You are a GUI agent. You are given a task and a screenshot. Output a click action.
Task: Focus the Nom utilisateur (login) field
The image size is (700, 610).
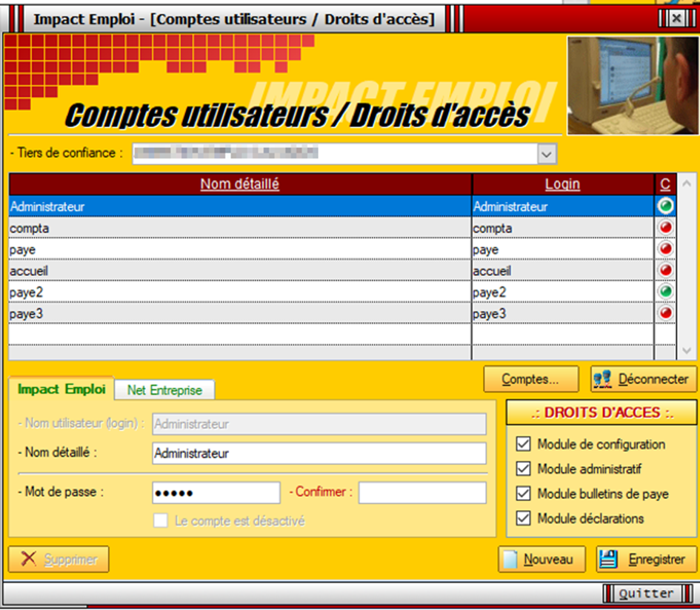click(319, 424)
